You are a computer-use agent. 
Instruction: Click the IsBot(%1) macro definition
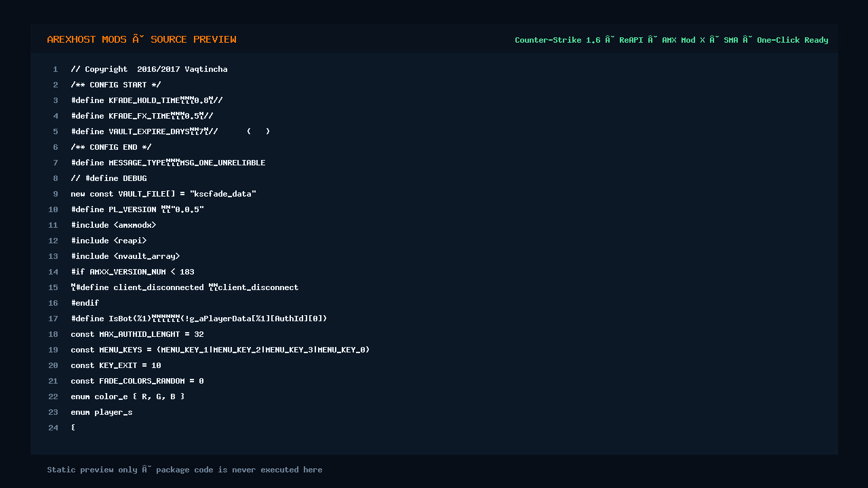coord(199,319)
